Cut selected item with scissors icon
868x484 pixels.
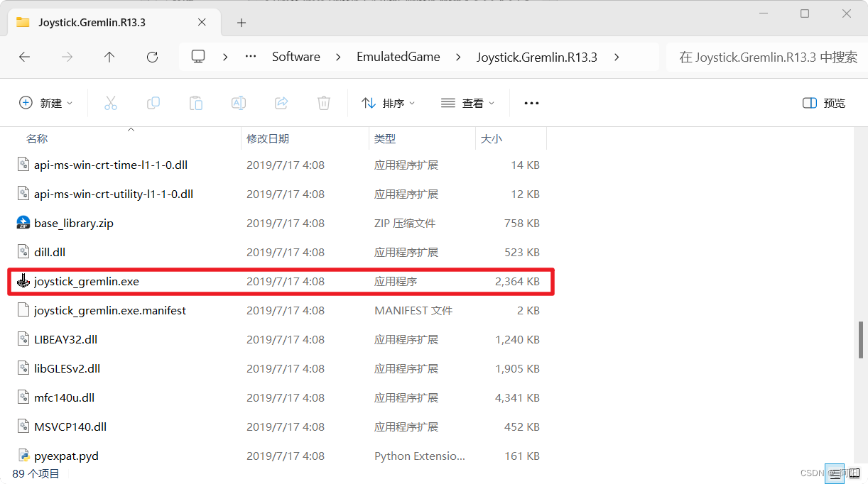pyautogui.click(x=110, y=103)
